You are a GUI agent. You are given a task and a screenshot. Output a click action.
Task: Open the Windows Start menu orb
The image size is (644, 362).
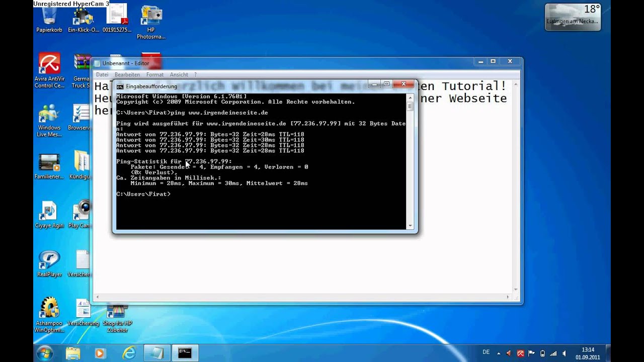point(45,352)
